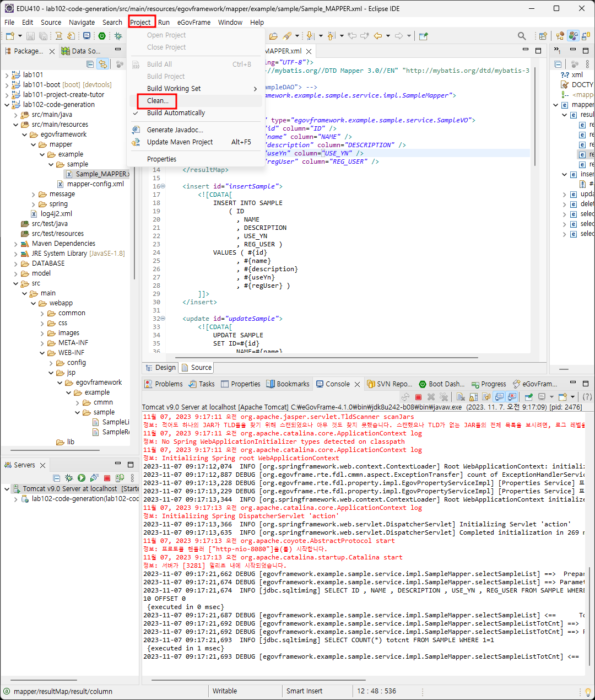Click Start server green play icon in Servers
This screenshot has width=595, height=700.
tap(82, 478)
